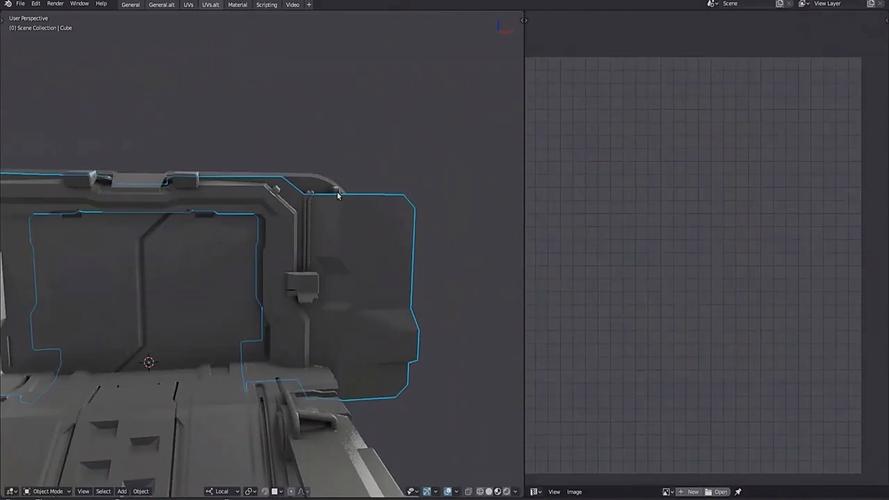Switch to the Video workspace tab
The width and height of the screenshot is (889, 500).
point(293,5)
